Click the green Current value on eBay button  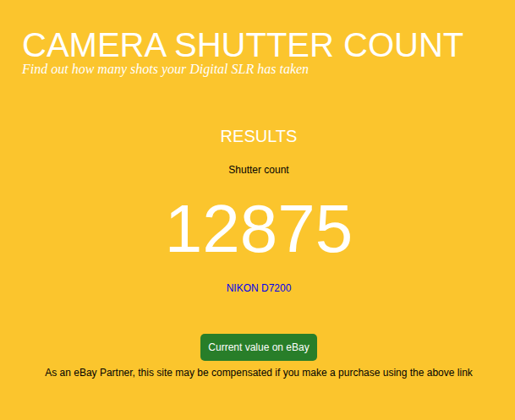tap(259, 347)
